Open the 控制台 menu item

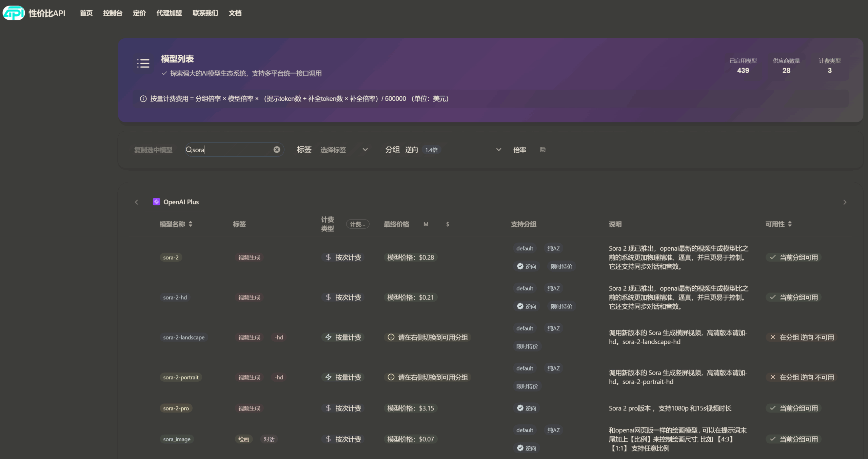(113, 13)
